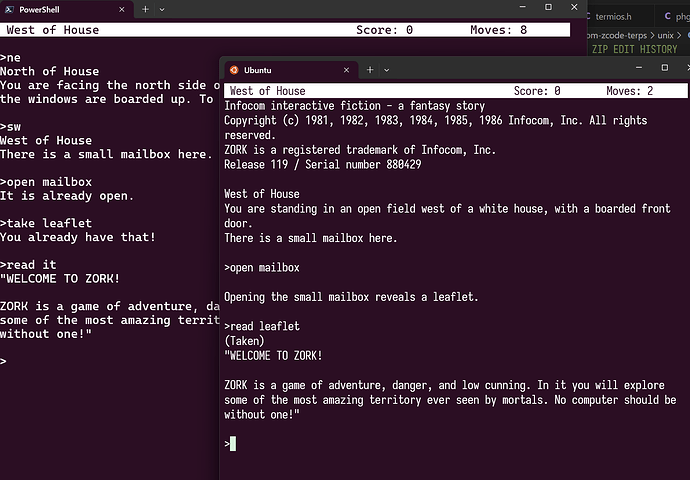Click '>take leaflet' command in PowerShell
The height and width of the screenshot is (480, 690).
pyautogui.click(x=46, y=223)
